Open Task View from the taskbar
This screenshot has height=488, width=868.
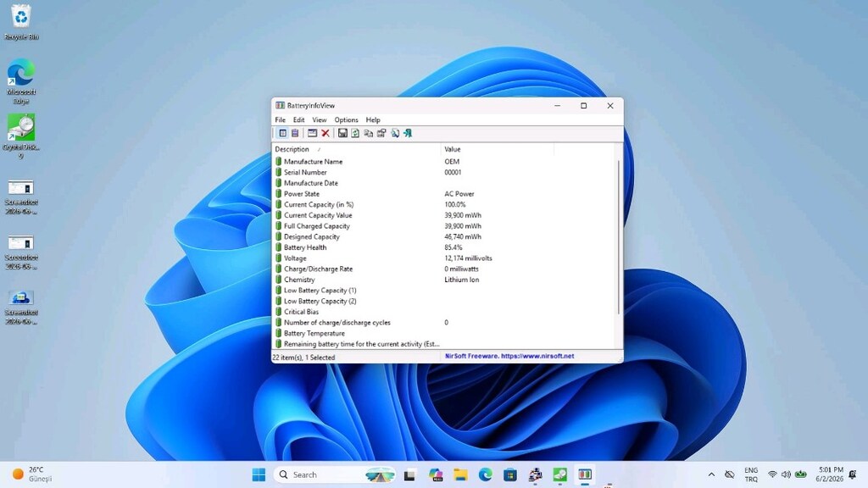pyautogui.click(x=409, y=474)
